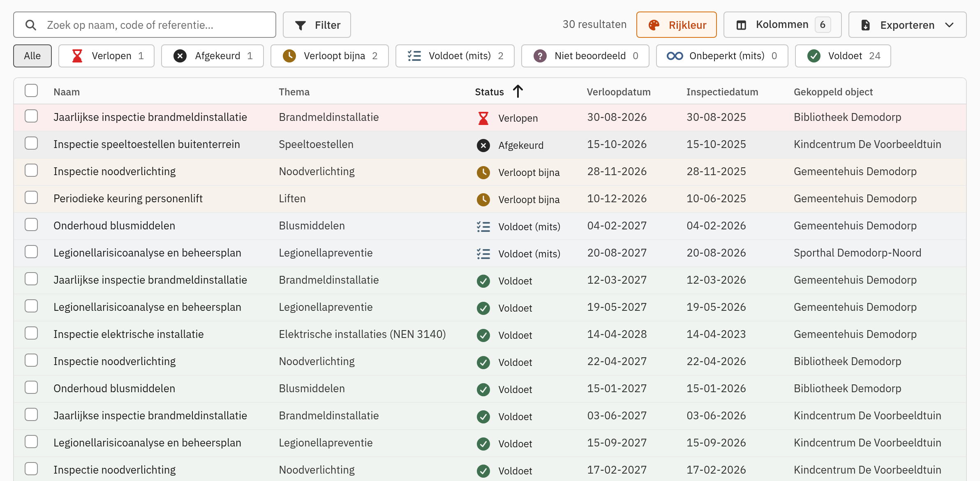Focus the name, code or reference search field

point(145,25)
